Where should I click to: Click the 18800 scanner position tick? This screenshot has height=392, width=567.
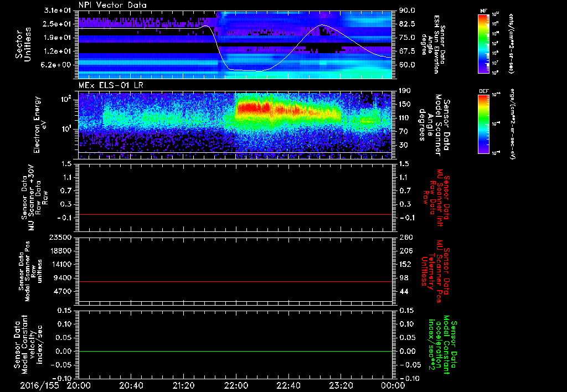click(x=61, y=251)
